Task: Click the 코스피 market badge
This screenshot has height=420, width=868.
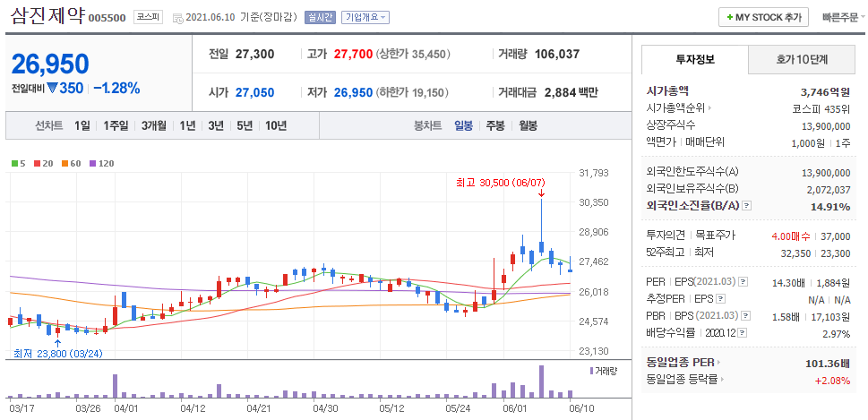Action: [147, 17]
